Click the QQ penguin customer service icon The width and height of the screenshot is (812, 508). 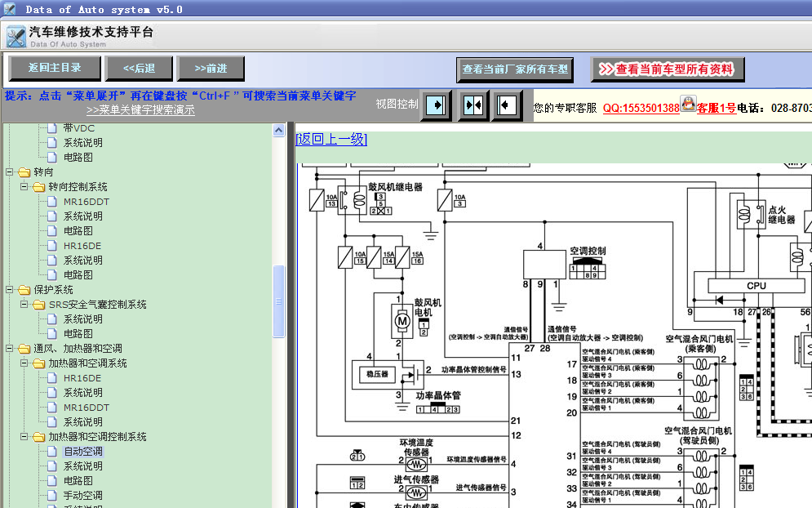(x=688, y=103)
